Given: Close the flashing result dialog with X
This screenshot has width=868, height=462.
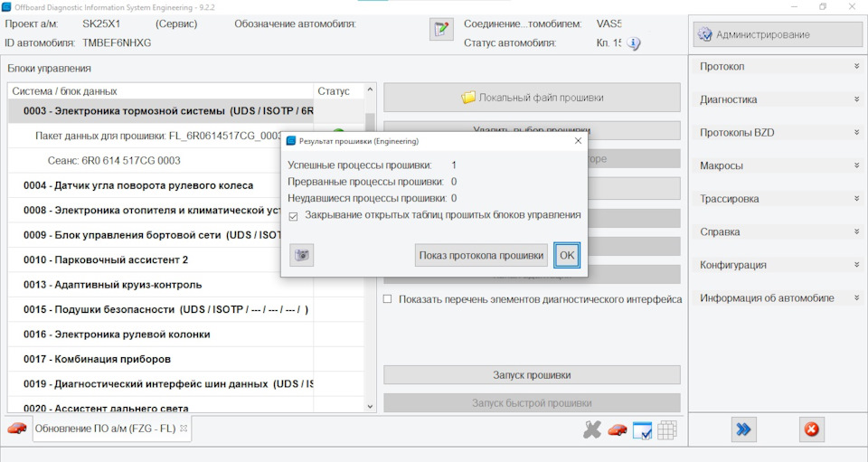Looking at the screenshot, I should point(578,141).
